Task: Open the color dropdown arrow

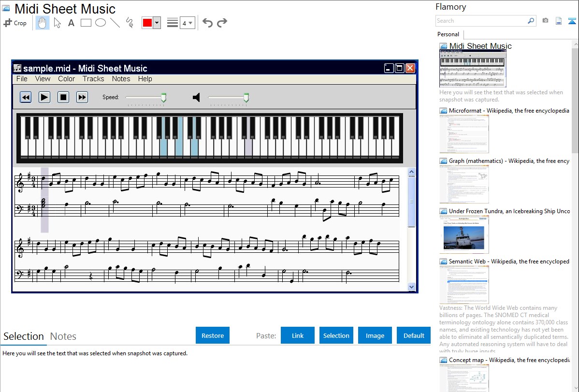Action: [157, 23]
